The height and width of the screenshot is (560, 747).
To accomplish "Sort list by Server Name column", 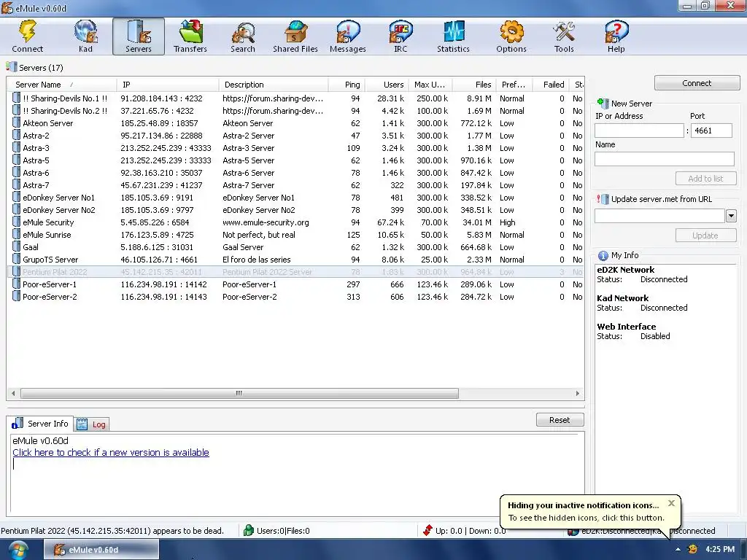I will pyautogui.click(x=61, y=85).
